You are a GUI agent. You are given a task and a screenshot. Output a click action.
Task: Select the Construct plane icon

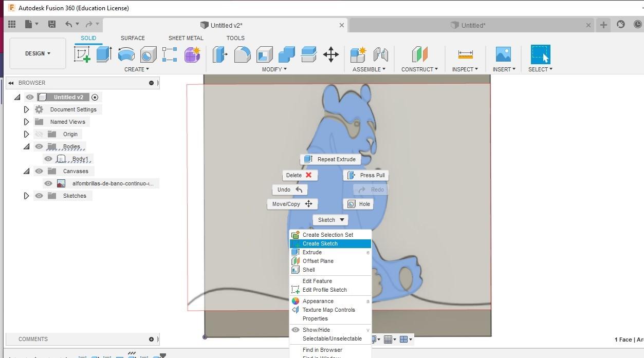click(419, 54)
